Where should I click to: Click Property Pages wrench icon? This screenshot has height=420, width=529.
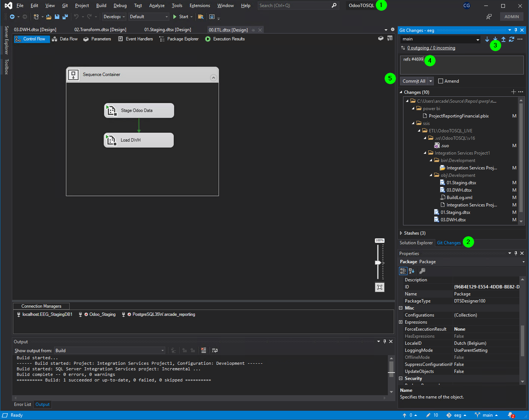422,271
